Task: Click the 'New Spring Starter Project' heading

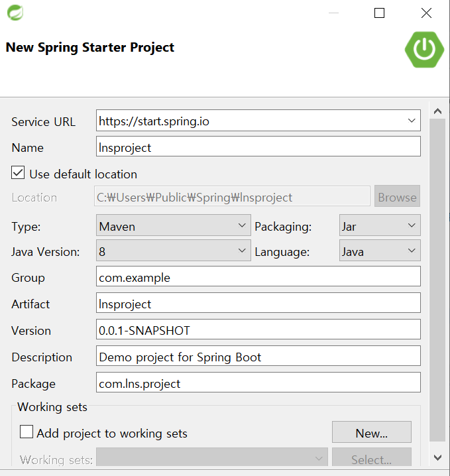Action: pos(90,47)
